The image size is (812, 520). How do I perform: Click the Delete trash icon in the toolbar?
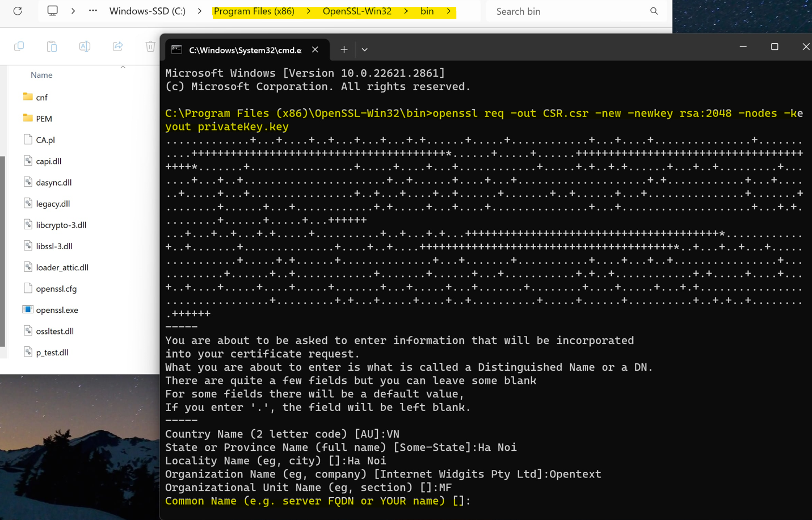[x=150, y=46]
